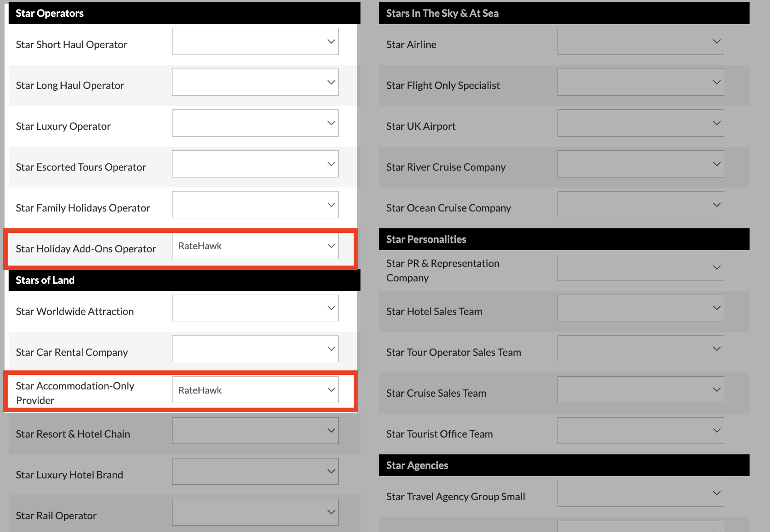Expand the Star Luxury Hotel Brand dropdown
The height and width of the screenshot is (532, 770).
[255, 471]
